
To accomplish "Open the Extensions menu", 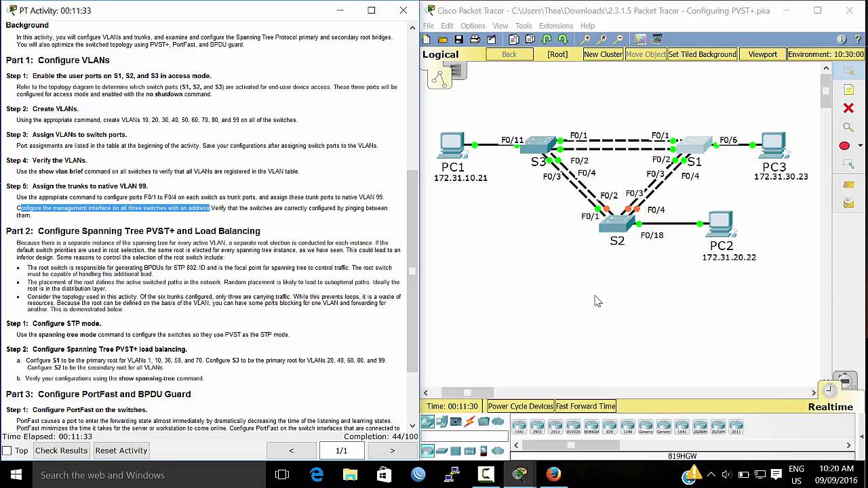I will pyautogui.click(x=556, y=26).
